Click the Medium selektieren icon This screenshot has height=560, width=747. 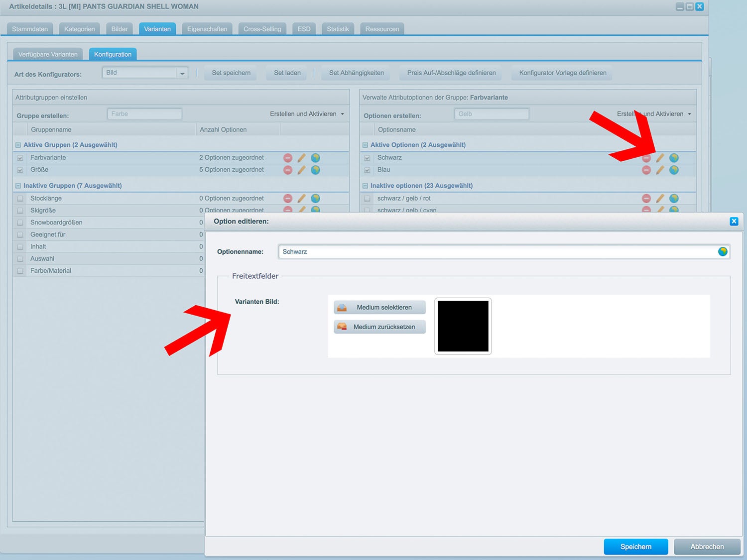coord(342,308)
